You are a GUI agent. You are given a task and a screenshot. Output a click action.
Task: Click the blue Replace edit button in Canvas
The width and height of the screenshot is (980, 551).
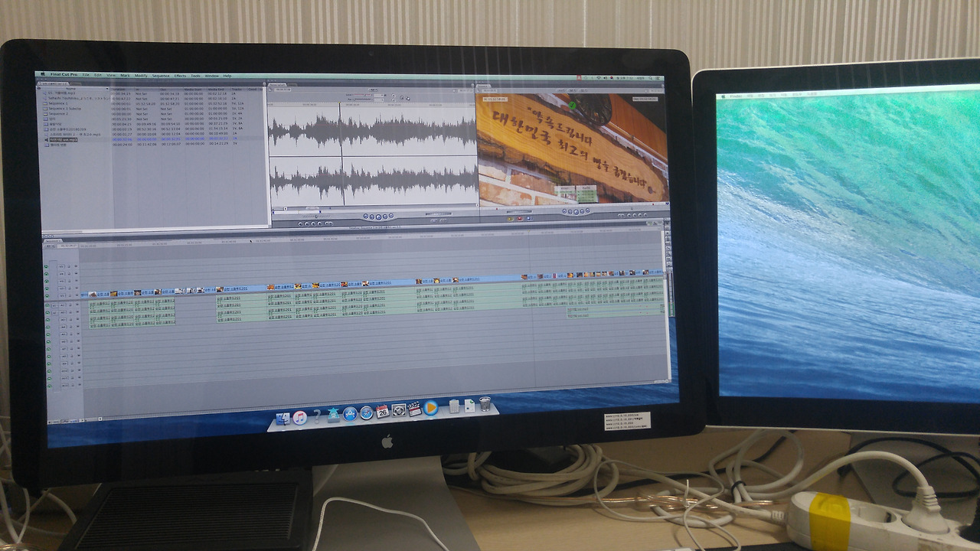(529, 218)
